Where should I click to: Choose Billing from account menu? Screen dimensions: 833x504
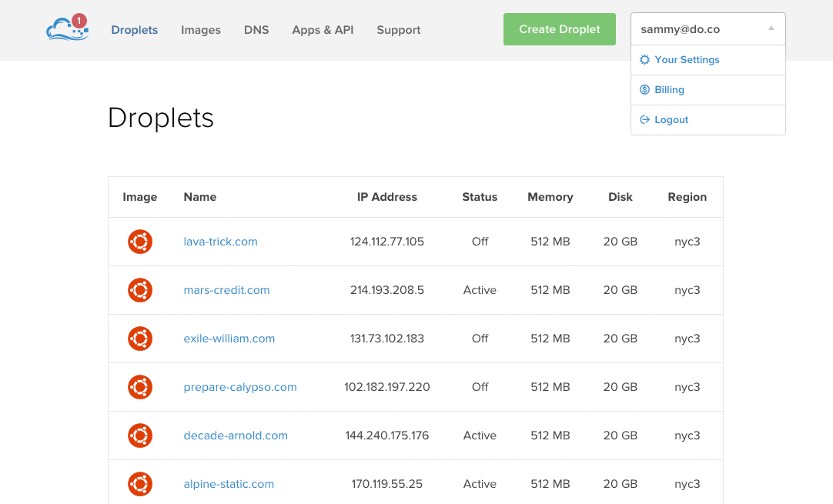click(708, 90)
